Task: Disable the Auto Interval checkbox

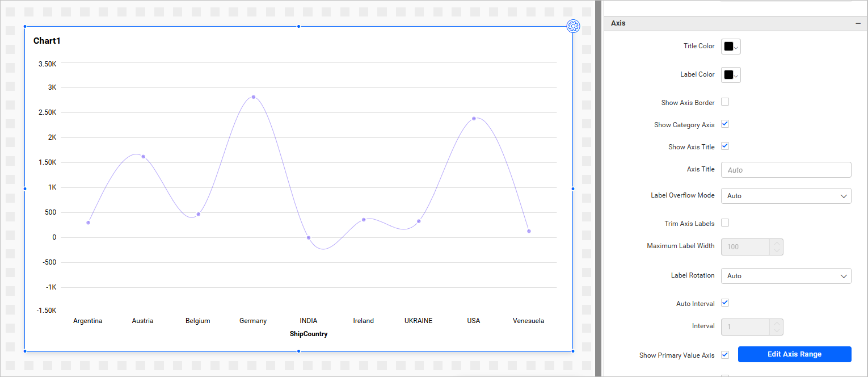Action: [724, 303]
